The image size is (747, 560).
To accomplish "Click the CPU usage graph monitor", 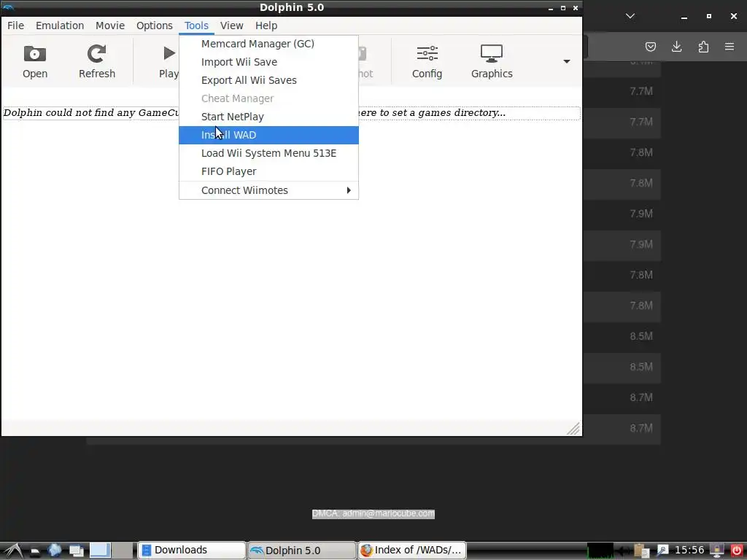I will 600,551.
